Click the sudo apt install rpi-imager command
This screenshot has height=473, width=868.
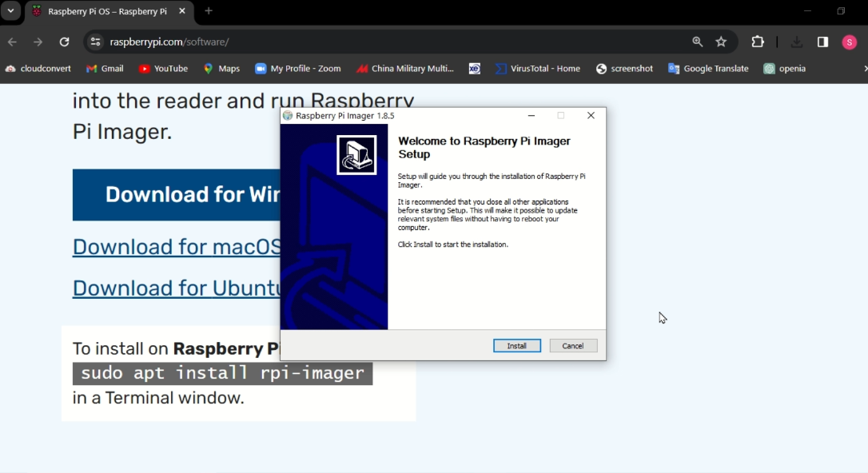click(222, 373)
